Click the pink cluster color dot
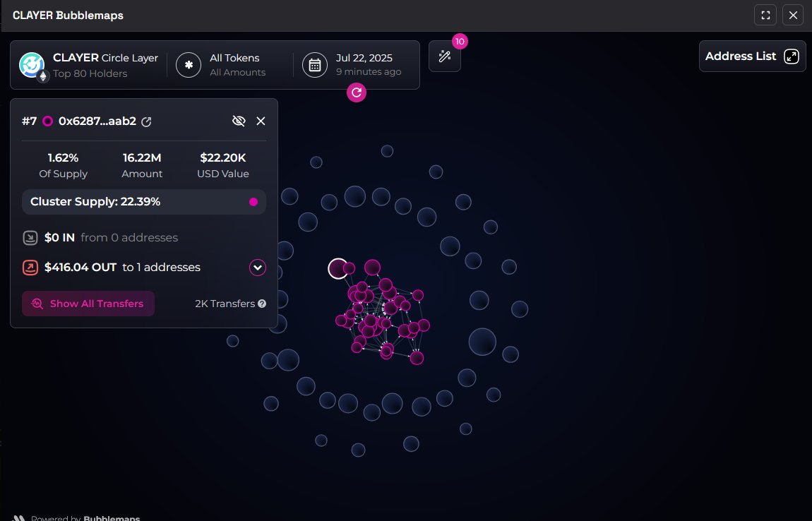This screenshot has height=521, width=812. click(x=253, y=202)
